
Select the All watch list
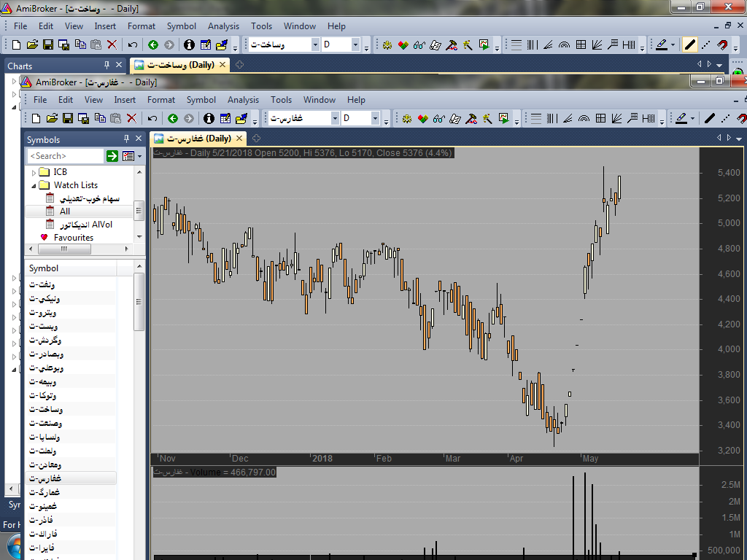(x=65, y=211)
